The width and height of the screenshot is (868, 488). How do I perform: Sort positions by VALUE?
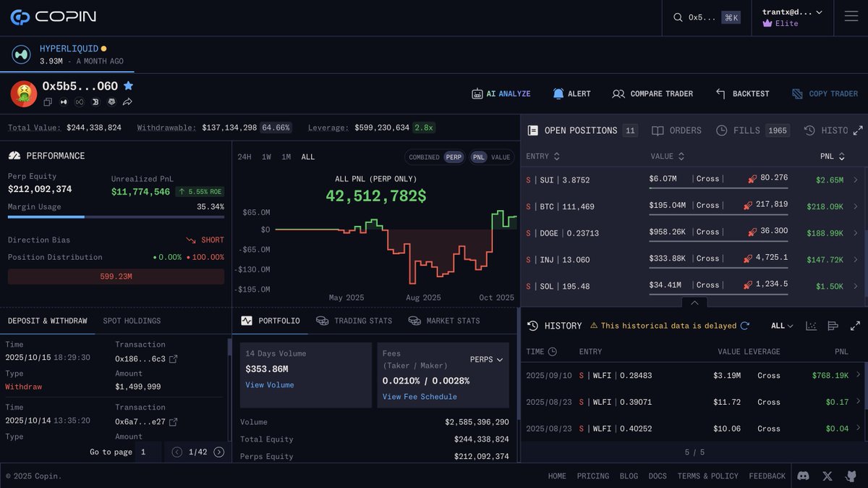coord(668,156)
